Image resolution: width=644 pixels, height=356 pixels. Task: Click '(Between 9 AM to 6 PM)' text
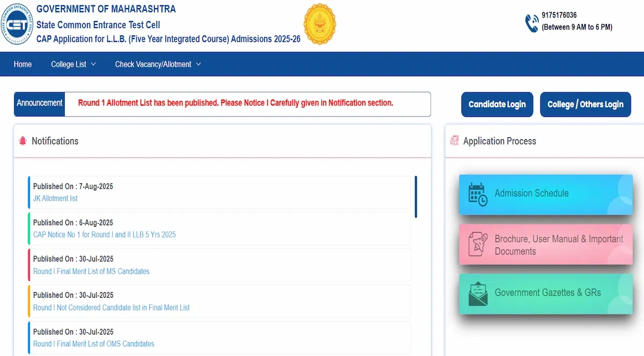pos(577,27)
